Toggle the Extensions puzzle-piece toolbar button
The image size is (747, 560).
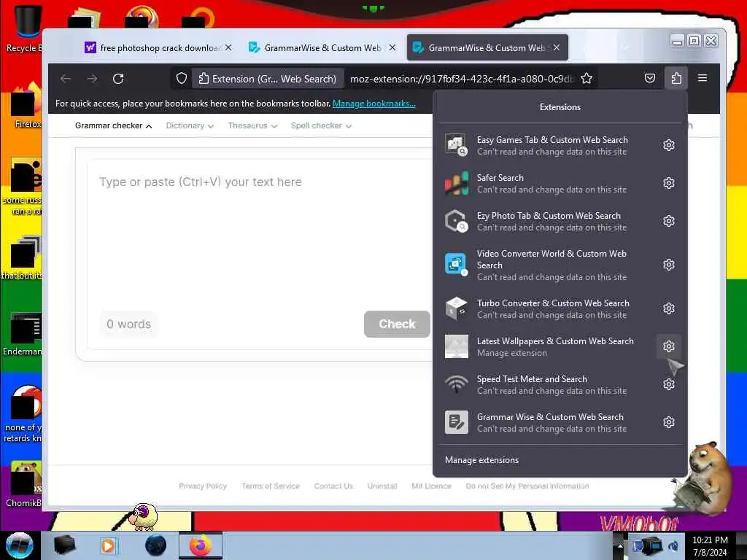coord(676,78)
